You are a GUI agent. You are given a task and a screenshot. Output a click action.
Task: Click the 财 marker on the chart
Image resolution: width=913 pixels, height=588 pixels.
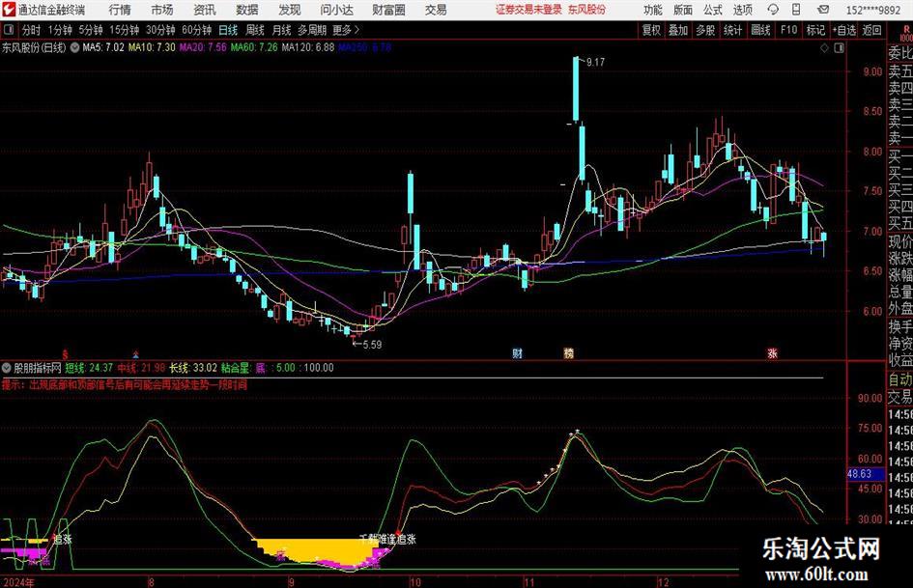(x=517, y=352)
